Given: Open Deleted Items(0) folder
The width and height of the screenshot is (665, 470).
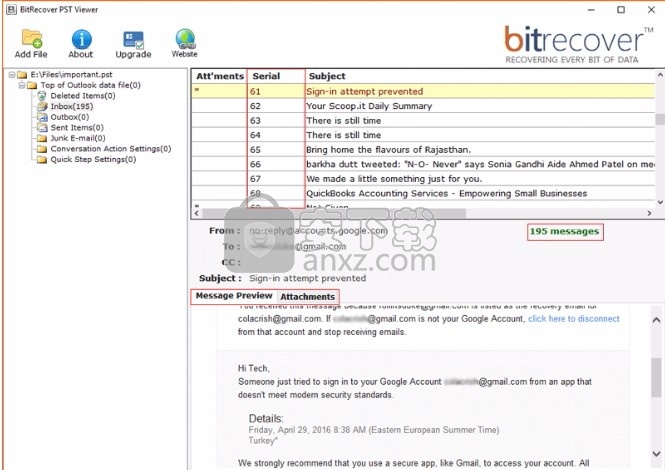Looking at the screenshot, I should 83,96.
